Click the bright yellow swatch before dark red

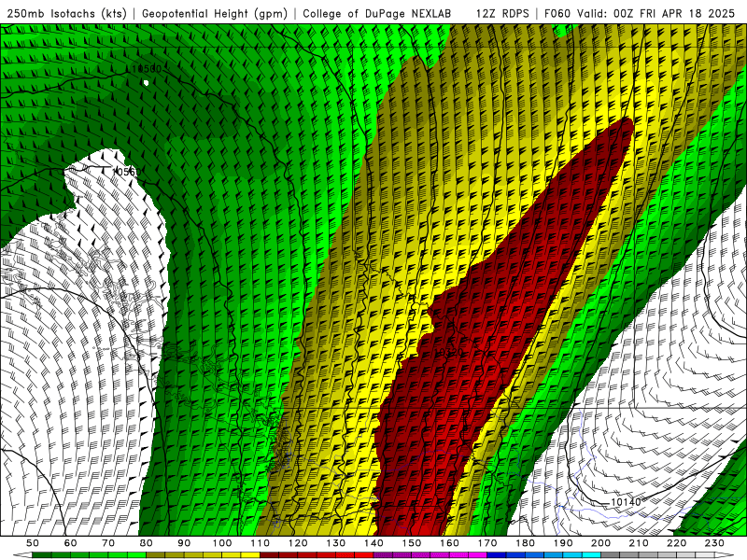(x=250, y=554)
